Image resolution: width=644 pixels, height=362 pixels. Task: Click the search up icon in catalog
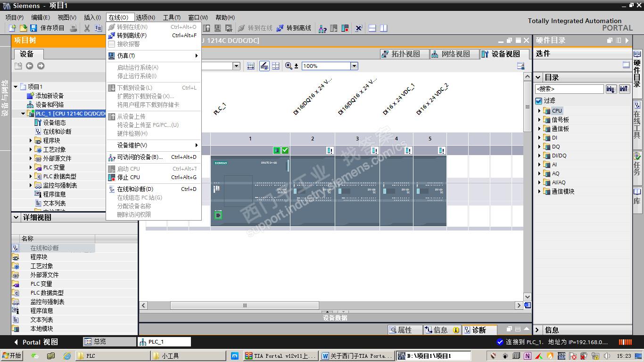click(x=624, y=89)
